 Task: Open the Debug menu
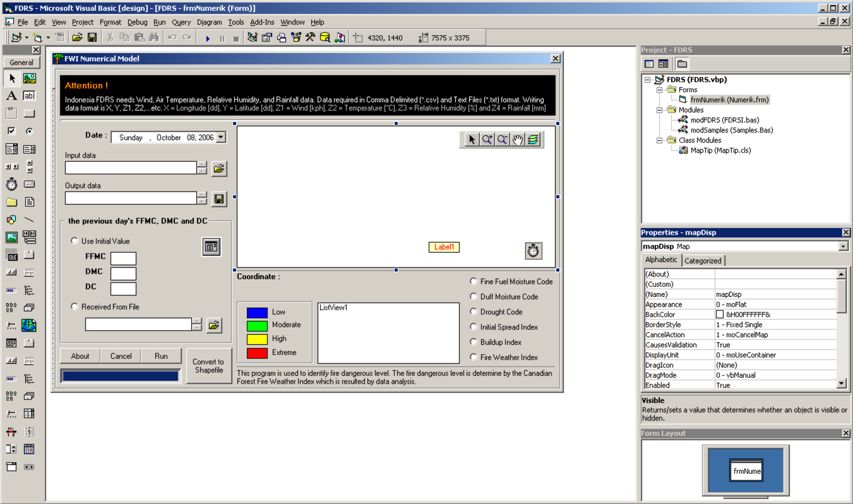[137, 22]
